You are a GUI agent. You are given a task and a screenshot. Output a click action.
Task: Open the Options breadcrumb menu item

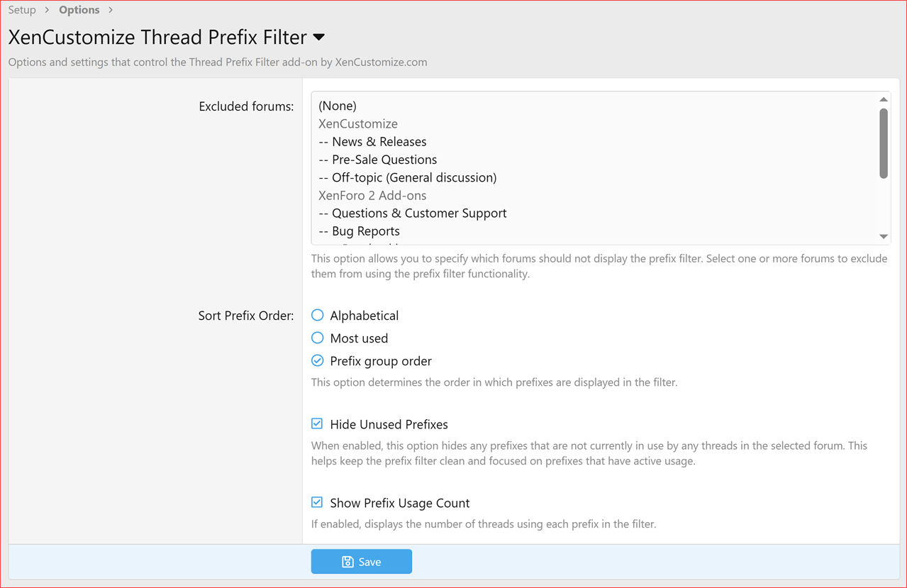pos(79,10)
